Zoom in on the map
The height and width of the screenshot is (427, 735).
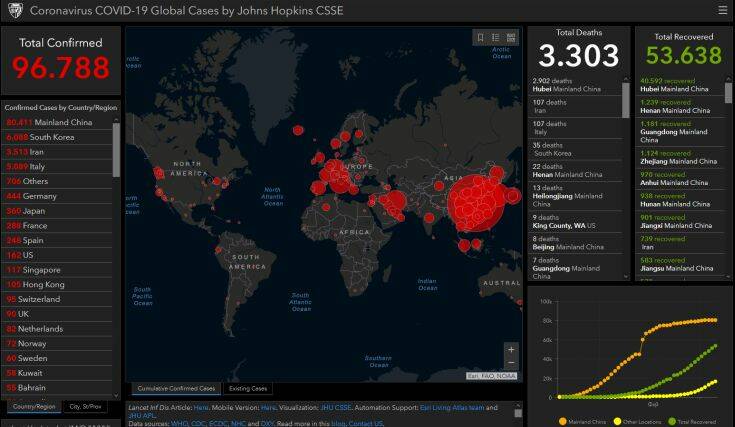pyautogui.click(x=512, y=351)
